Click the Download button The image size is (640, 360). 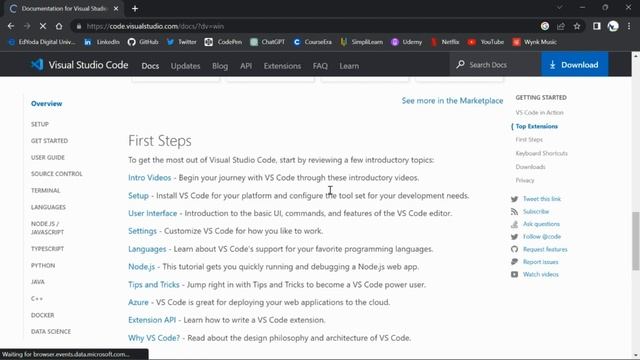(574, 64)
